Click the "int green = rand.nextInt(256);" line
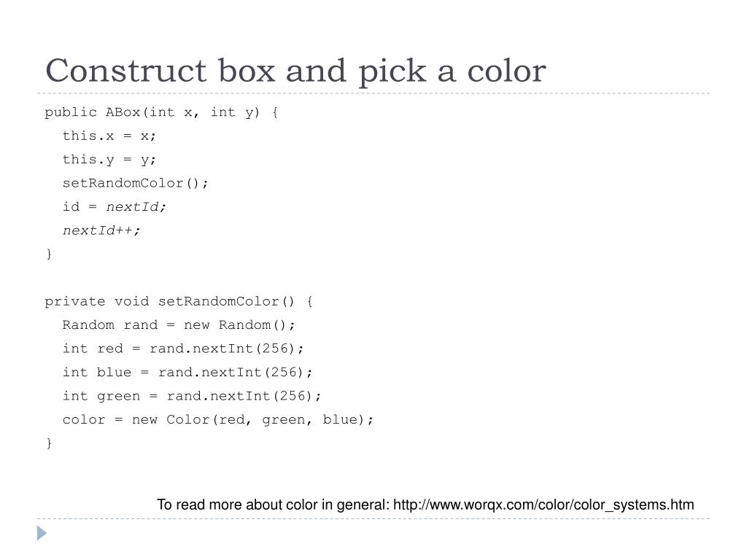This screenshot has height=560, width=747. pos(192,396)
